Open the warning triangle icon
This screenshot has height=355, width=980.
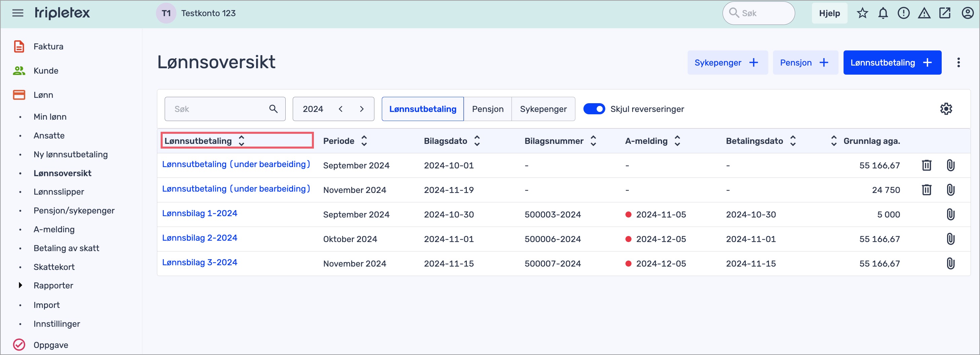924,13
